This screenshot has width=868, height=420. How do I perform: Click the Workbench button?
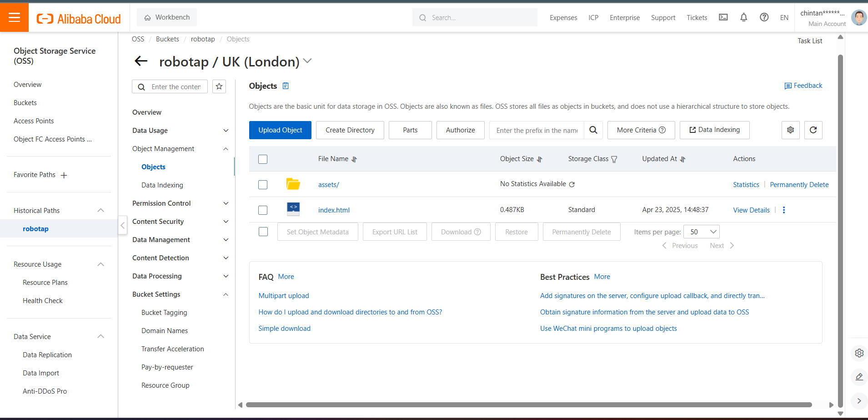[167, 17]
